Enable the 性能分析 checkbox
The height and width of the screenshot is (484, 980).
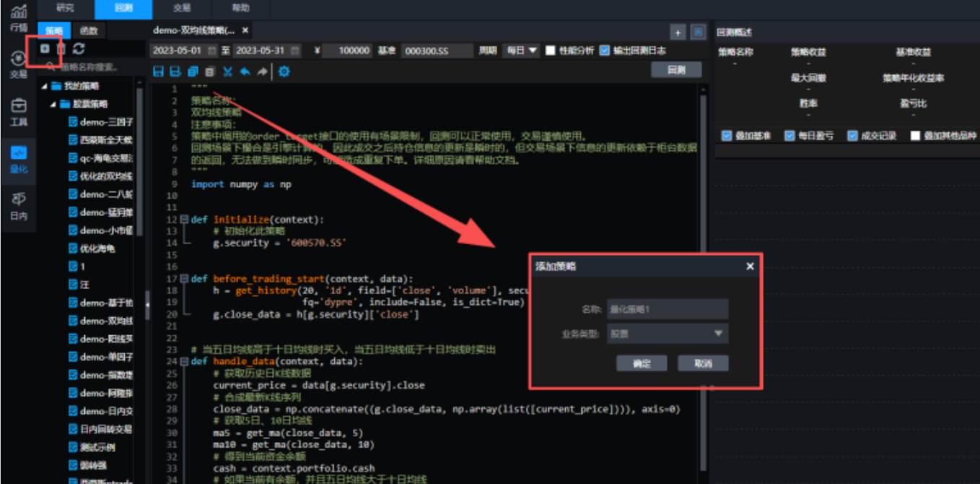point(551,51)
